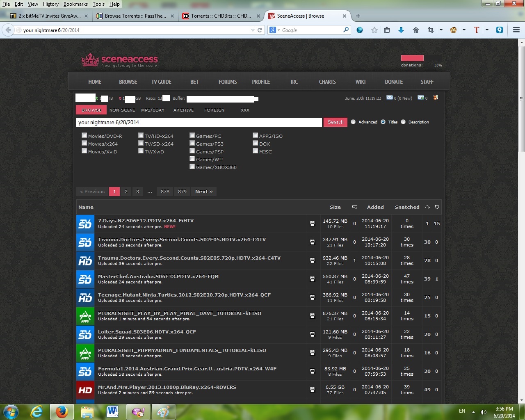Expand the crop tool toolbar dropdown arrow

441,30
